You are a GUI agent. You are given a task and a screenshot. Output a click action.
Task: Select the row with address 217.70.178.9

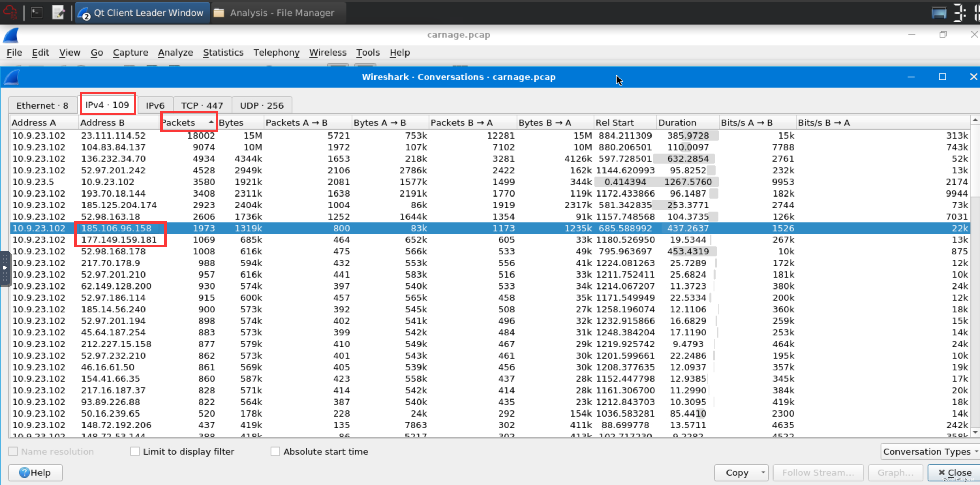(x=490, y=263)
